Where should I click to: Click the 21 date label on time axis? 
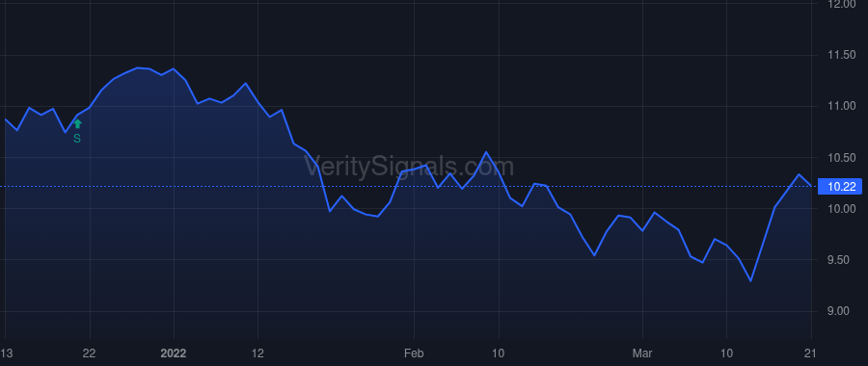(811, 353)
